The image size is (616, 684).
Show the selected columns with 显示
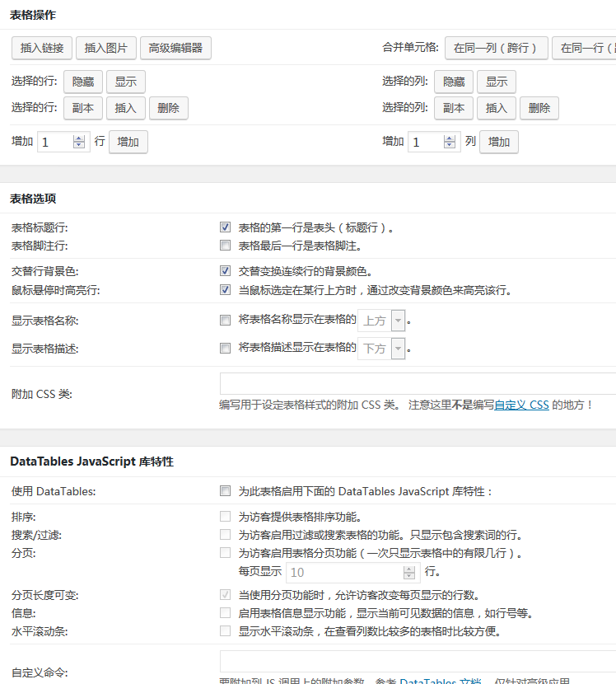coord(496,82)
